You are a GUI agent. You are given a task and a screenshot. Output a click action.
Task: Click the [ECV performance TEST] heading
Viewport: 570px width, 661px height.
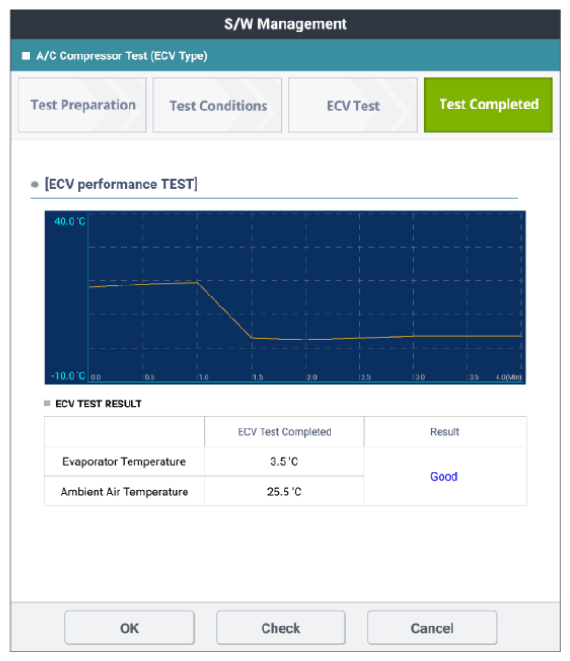point(121,184)
